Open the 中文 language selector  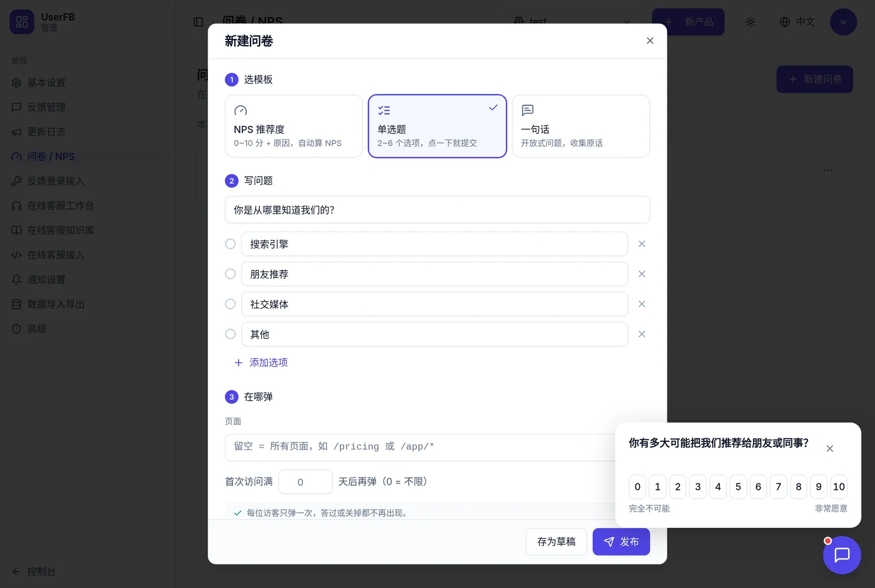(797, 22)
